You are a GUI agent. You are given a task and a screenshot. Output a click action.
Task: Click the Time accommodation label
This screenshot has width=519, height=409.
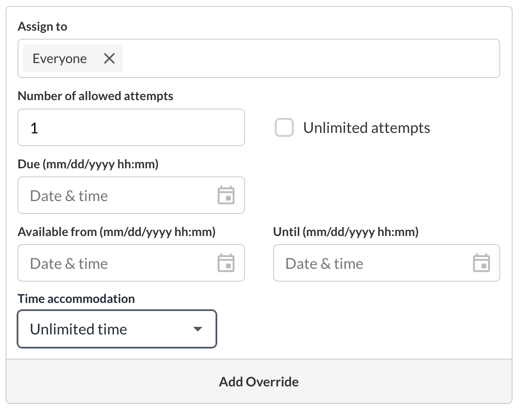pos(76,299)
